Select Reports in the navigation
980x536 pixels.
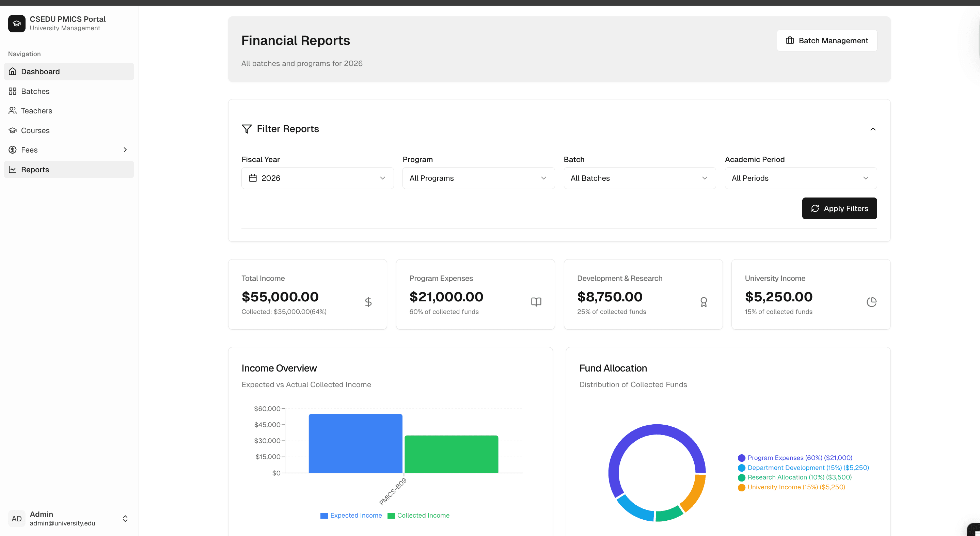point(69,170)
